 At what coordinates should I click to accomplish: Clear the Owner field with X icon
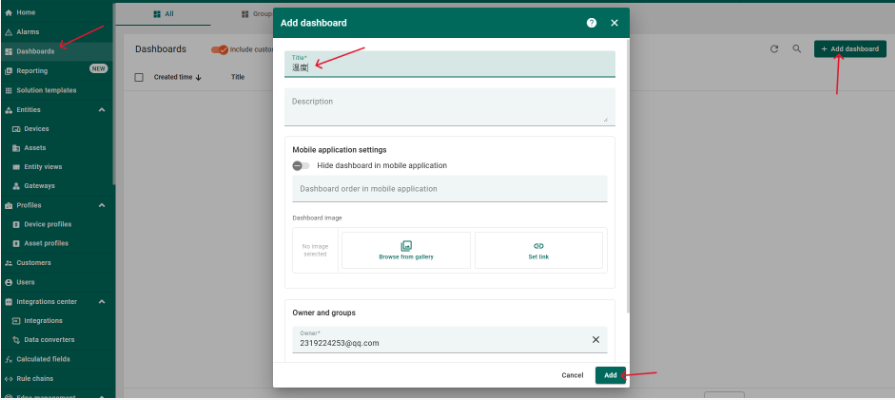pyautogui.click(x=596, y=340)
